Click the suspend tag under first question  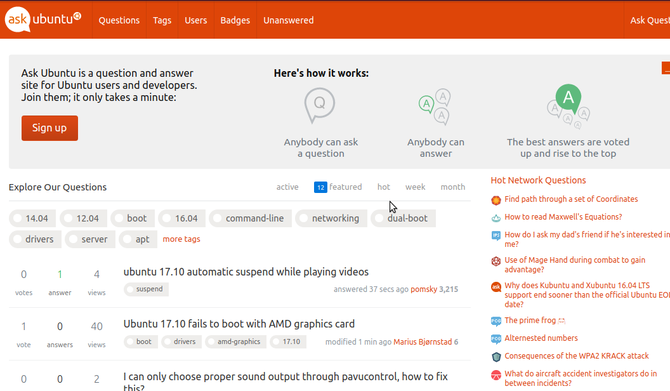tap(146, 289)
